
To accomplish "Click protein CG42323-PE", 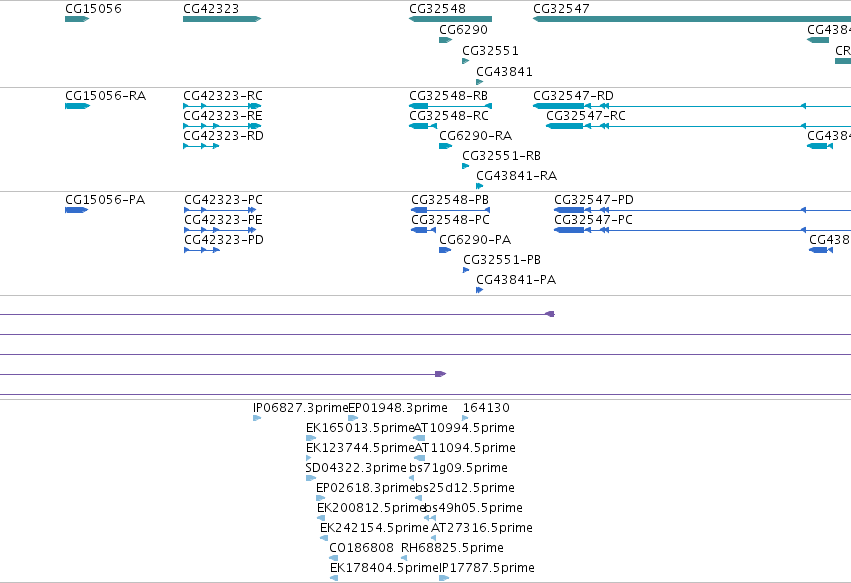I will click(x=220, y=230).
